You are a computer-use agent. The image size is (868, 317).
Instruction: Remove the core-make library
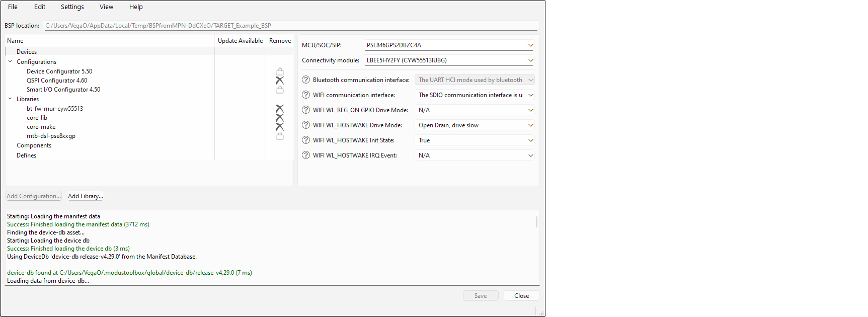(x=280, y=127)
